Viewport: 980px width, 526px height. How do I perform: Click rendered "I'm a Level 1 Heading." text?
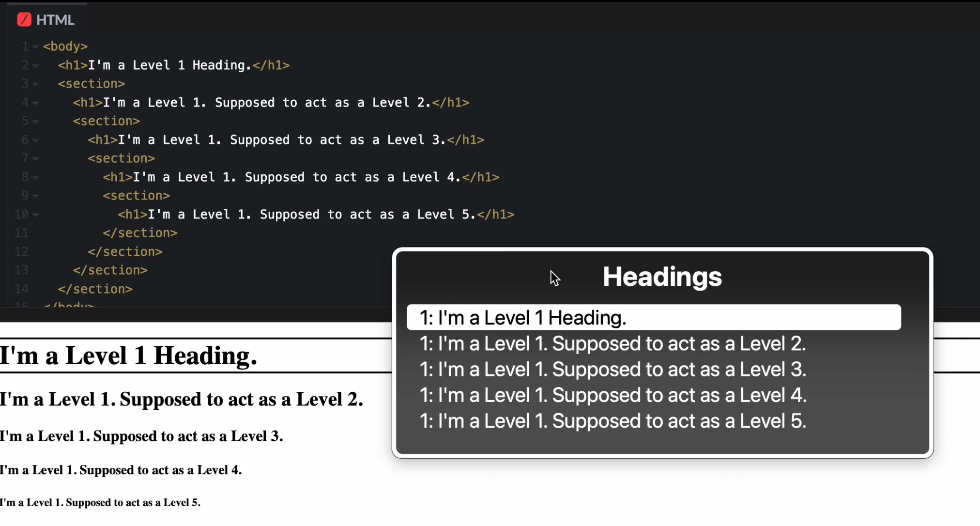click(128, 356)
